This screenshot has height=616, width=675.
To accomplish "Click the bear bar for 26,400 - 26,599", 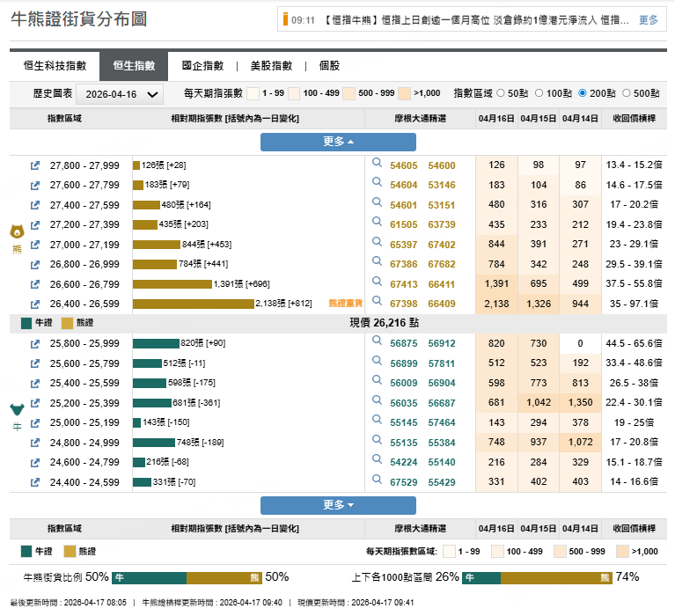I will pyautogui.click(x=192, y=304).
